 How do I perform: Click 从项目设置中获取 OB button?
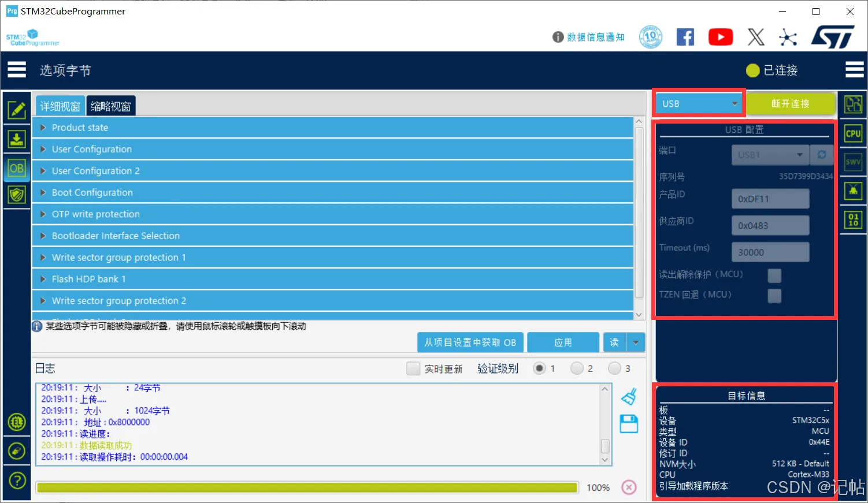470,342
